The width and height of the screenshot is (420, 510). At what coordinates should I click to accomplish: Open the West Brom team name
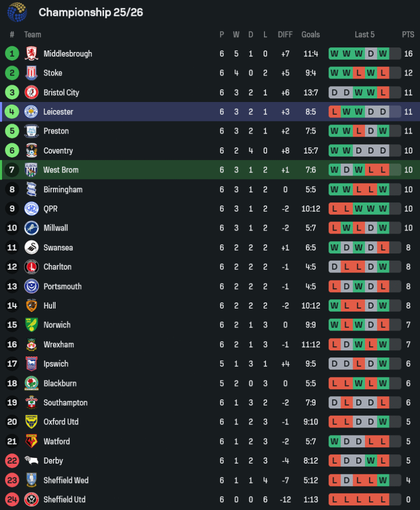click(x=61, y=170)
